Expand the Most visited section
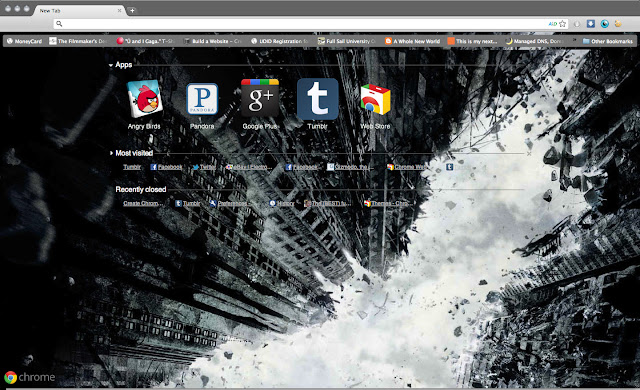Viewport: 640px width, 390px height. (111, 153)
